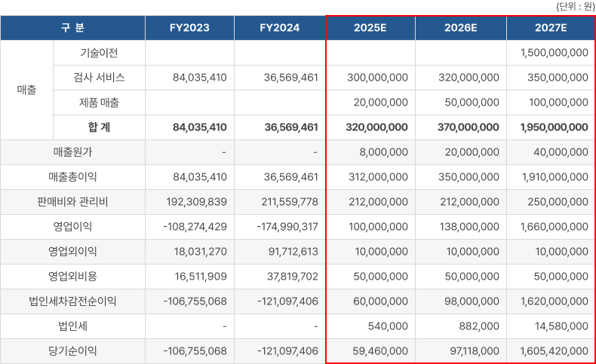This screenshot has width=596, height=364.
Task: Select the 판매비와 관리비 row label
Action: [x=73, y=202]
